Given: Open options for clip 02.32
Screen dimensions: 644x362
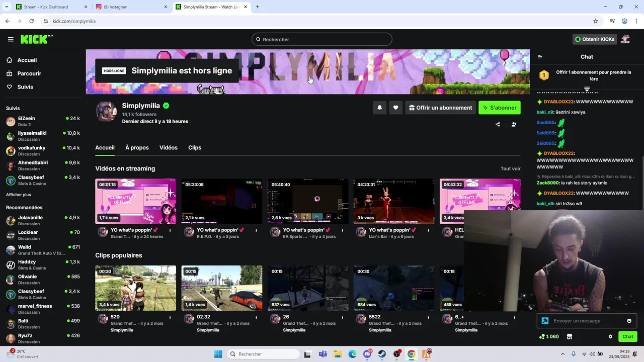Looking at the screenshot, I should pos(256,318).
